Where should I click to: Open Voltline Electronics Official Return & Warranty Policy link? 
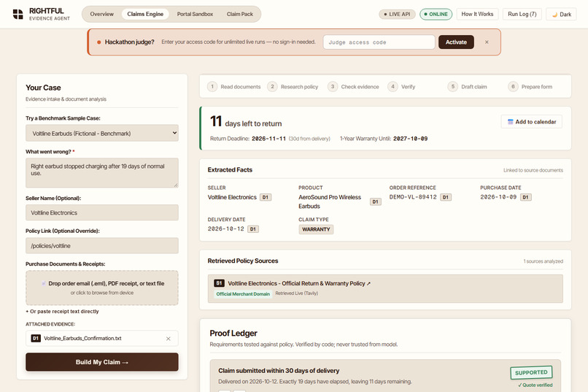point(299,283)
